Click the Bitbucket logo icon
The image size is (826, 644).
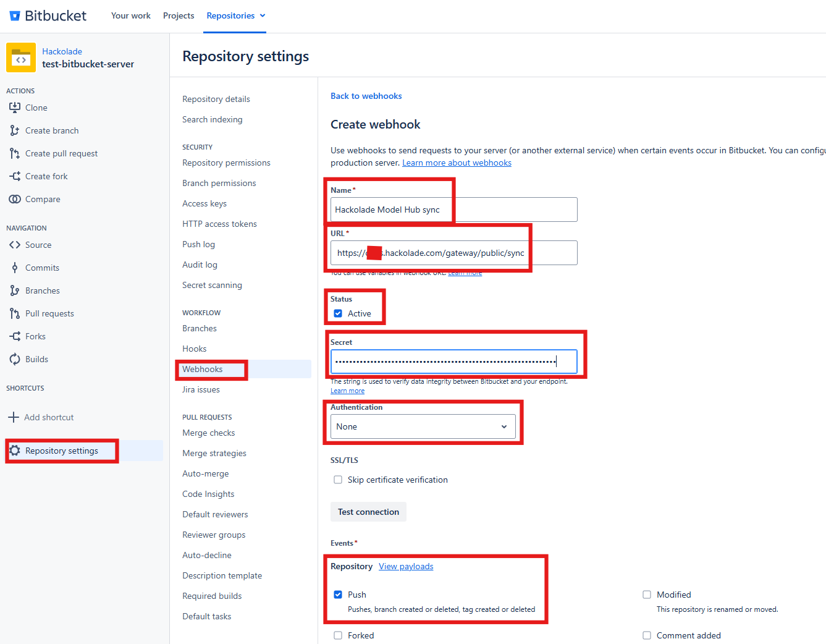pos(15,16)
